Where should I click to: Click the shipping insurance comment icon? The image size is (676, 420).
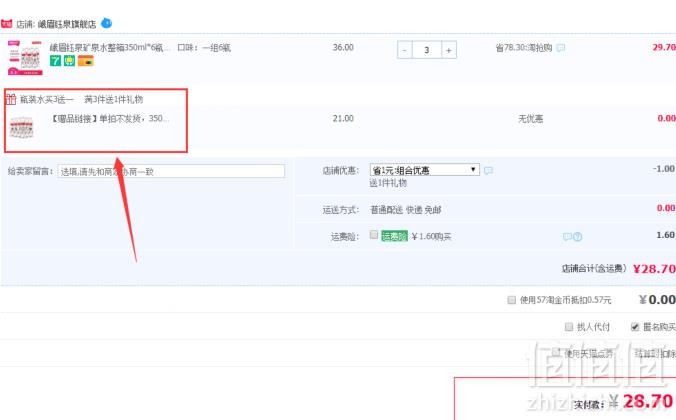tap(567, 237)
